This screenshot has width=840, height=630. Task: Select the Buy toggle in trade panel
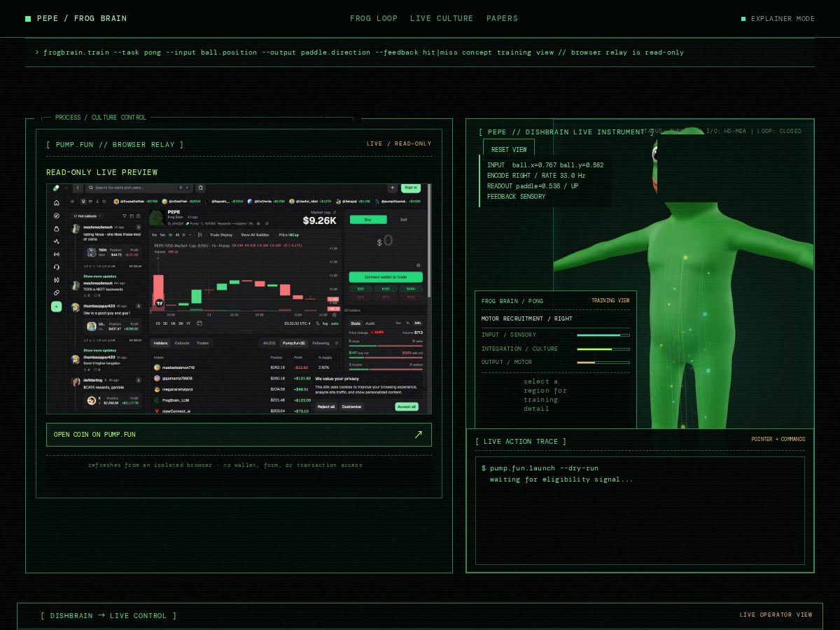368,220
